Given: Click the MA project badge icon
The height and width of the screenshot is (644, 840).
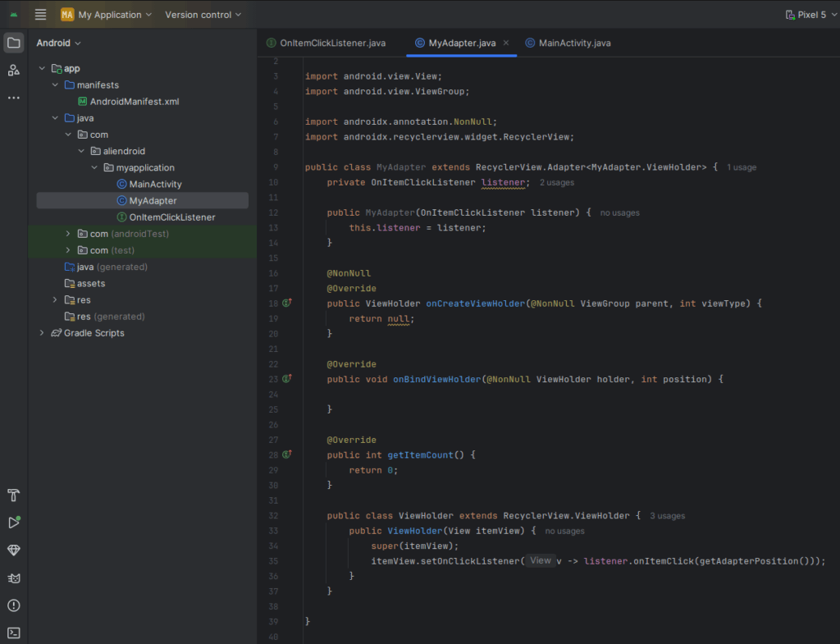Looking at the screenshot, I should pyautogui.click(x=67, y=15).
